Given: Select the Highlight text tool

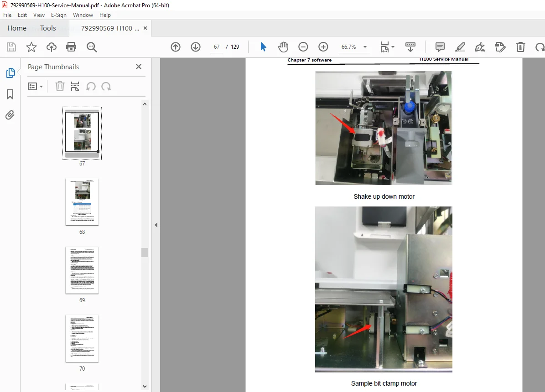Looking at the screenshot, I should [460, 47].
